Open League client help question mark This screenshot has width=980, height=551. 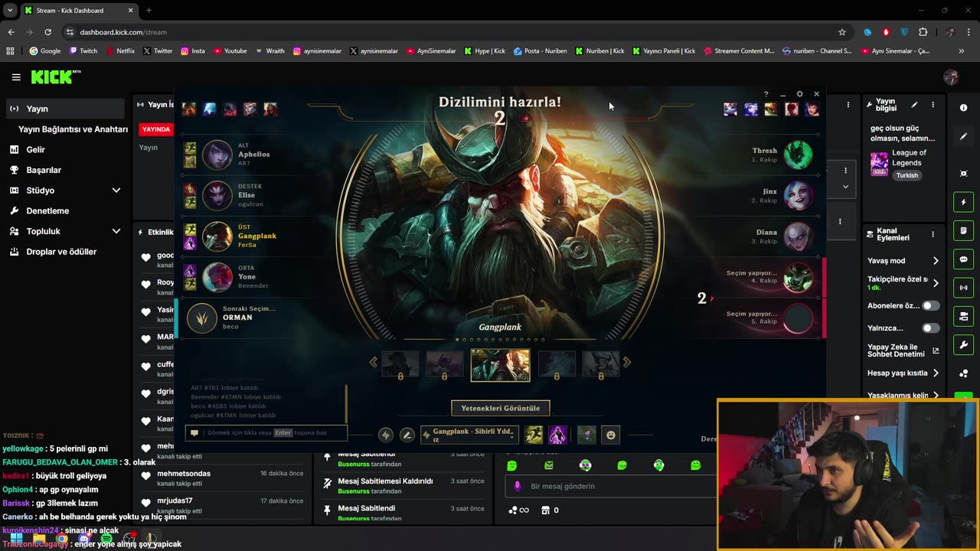pyautogui.click(x=766, y=94)
